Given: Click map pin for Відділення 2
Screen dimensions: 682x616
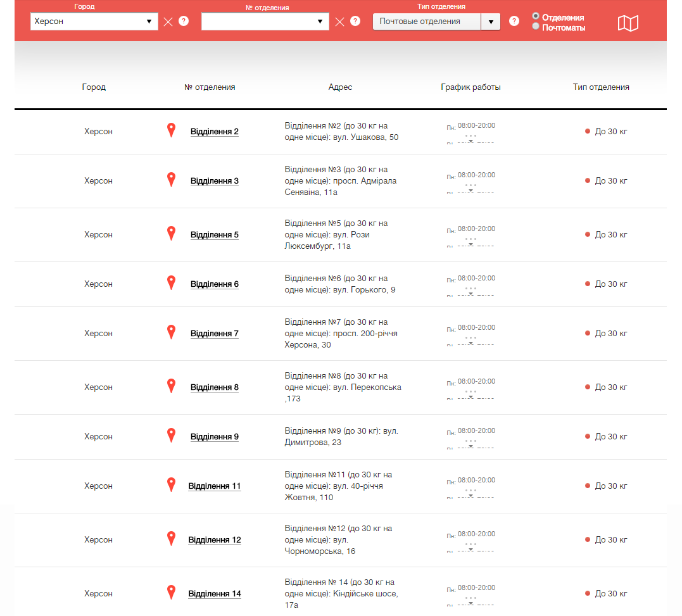Looking at the screenshot, I should [171, 130].
